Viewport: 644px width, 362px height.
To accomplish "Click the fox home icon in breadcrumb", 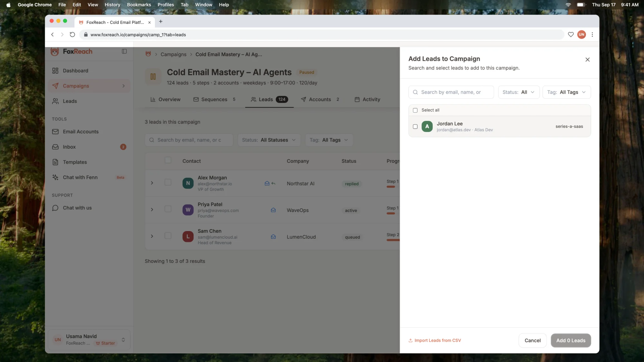I will point(148,54).
